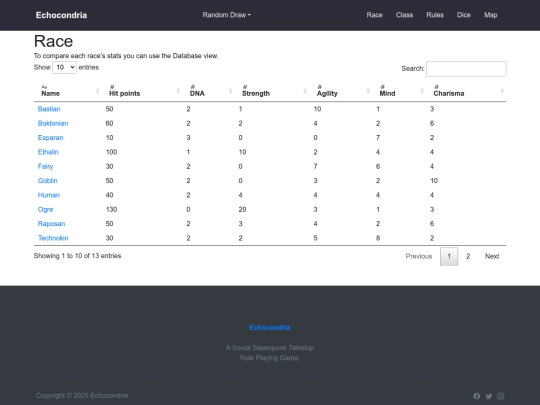Expand the Random Draw dropdown menu
Screen dimensions: 540x405
click(227, 15)
